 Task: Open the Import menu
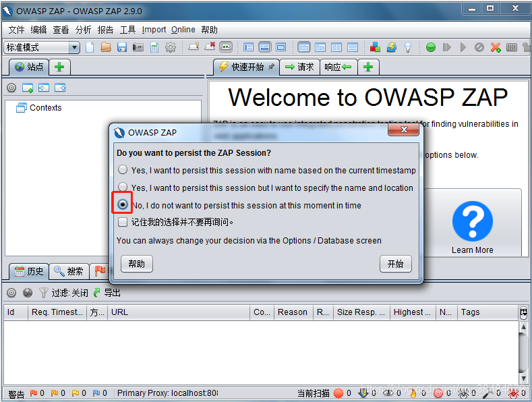pyautogui.click(x=154, y=30)
